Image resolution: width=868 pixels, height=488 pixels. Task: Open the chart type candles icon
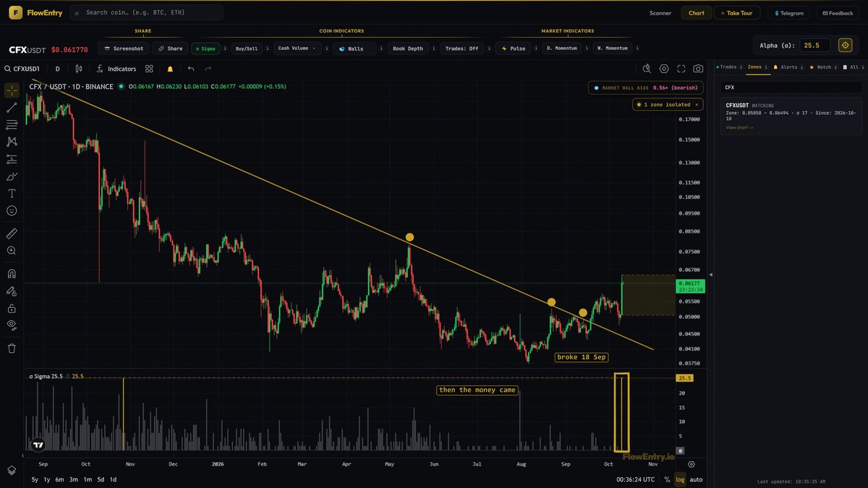click(x=79, y=69)
